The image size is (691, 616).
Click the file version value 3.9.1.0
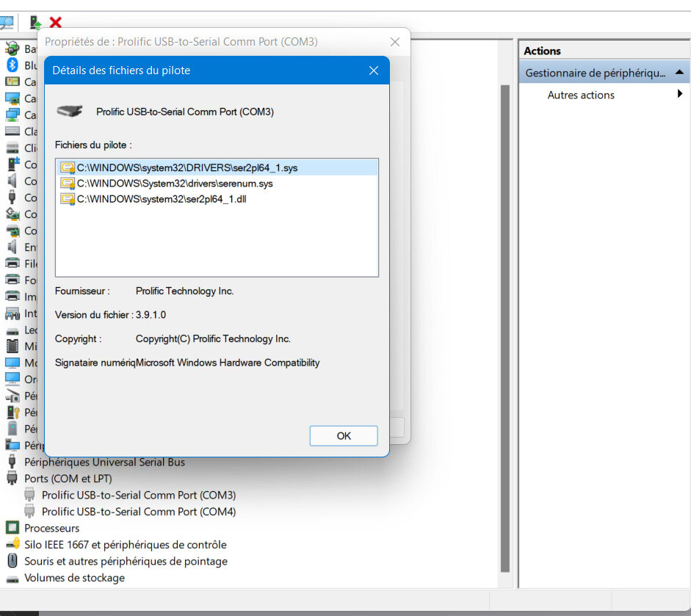(151, 315)
